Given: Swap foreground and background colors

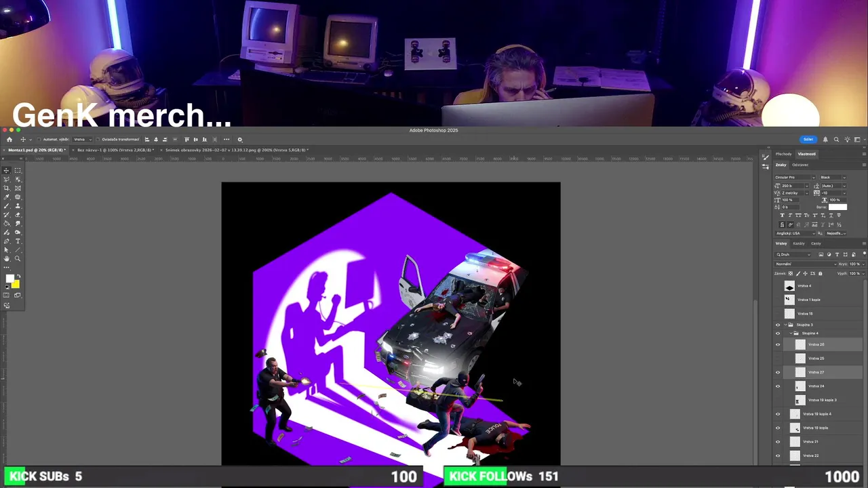Looking at the screenshot, I should pos(18,276).
